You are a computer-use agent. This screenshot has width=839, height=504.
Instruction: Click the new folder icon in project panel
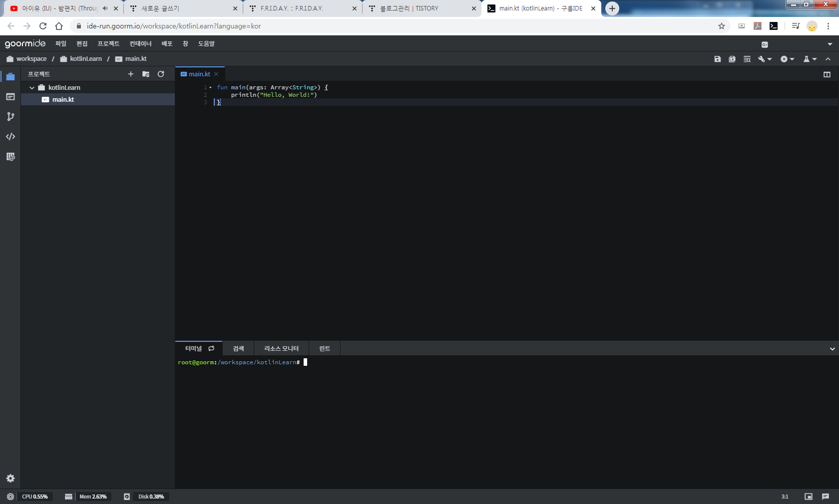click(x=146, y=74)
